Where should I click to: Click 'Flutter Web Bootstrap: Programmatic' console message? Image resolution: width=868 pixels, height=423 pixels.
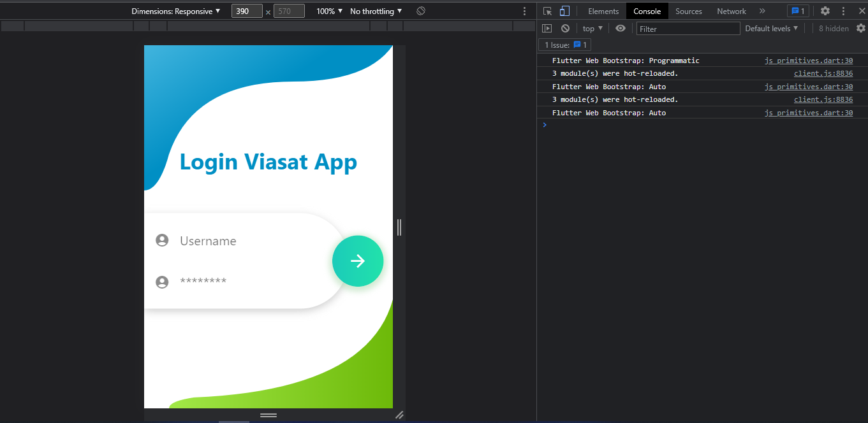(626, 61)
